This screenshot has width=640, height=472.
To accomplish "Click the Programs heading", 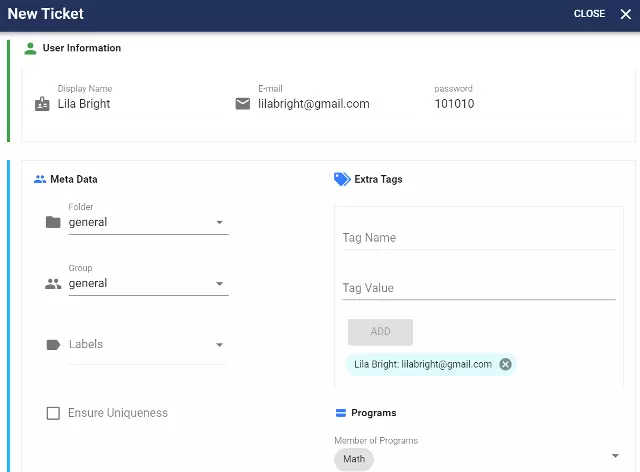I will tap(373, 413).
